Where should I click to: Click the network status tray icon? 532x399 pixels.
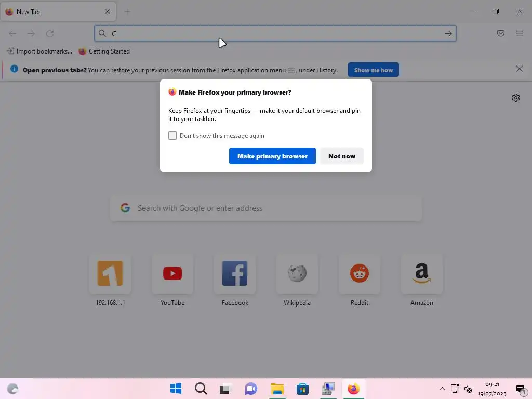455,389
